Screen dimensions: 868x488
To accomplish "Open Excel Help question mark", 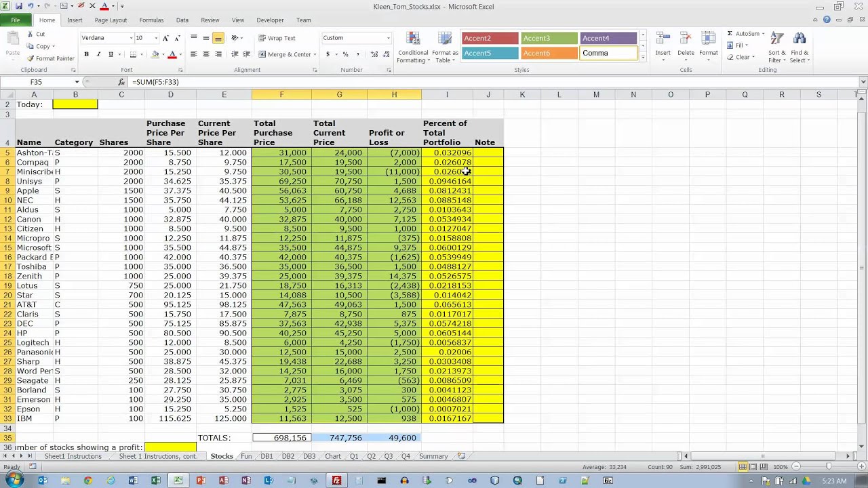I will 827,20.
